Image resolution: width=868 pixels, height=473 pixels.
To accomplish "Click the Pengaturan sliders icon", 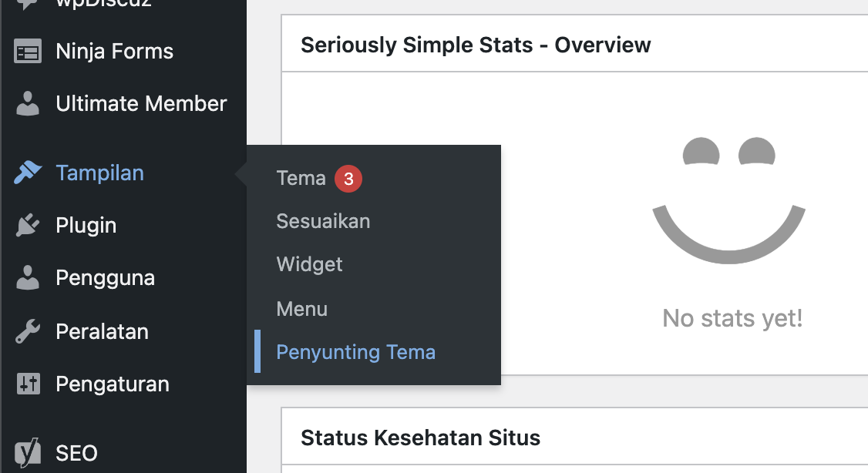I will [x=29, y=384].
